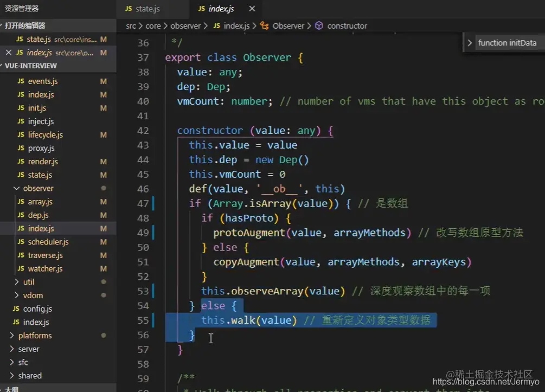Click the JS icon beside watcher.js
545x392 pixels.
pos(21,268)
